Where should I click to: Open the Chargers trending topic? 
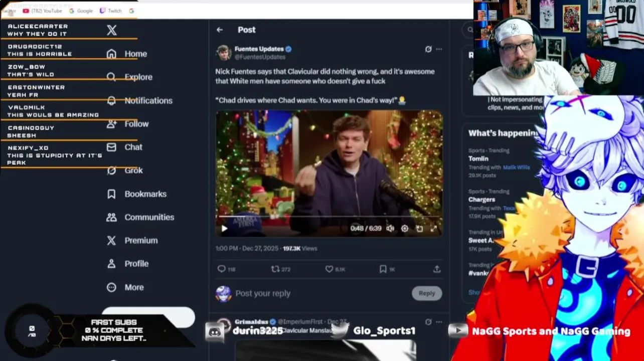482,200
